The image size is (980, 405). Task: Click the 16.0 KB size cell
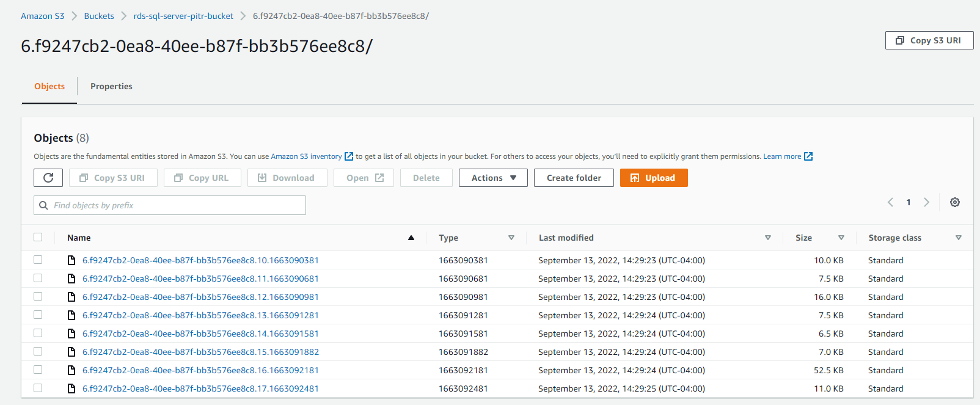pyautogui.click(x=828, y=297)
